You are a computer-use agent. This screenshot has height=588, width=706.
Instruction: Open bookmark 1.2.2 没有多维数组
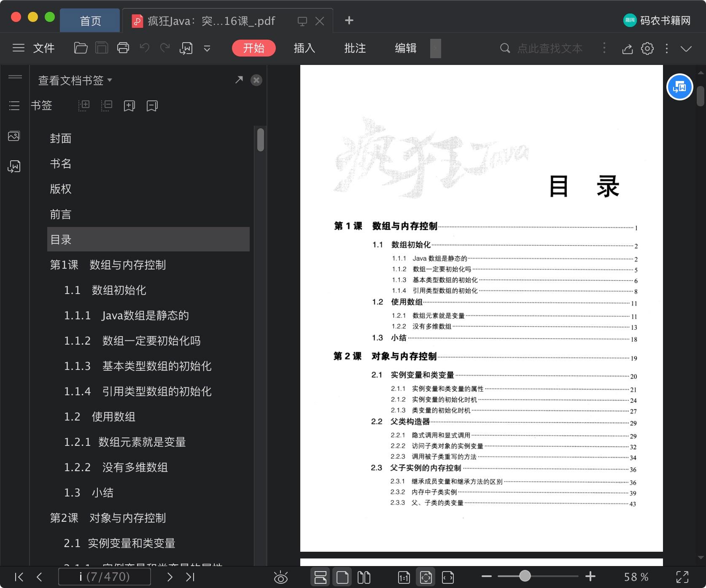point(116,467)
